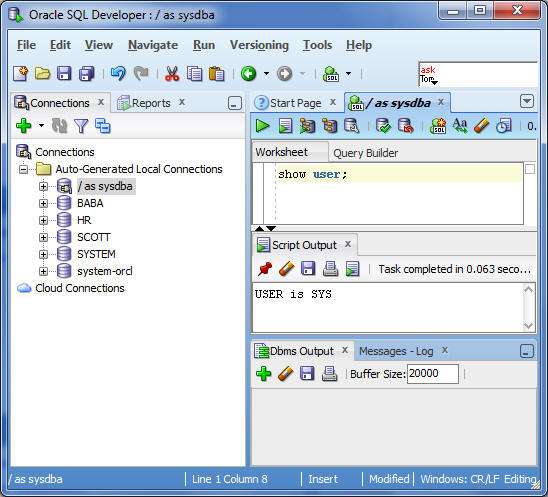Click the Redo arrow icon
This screenshot has height=497, width=548.
(x=141, y=73)
